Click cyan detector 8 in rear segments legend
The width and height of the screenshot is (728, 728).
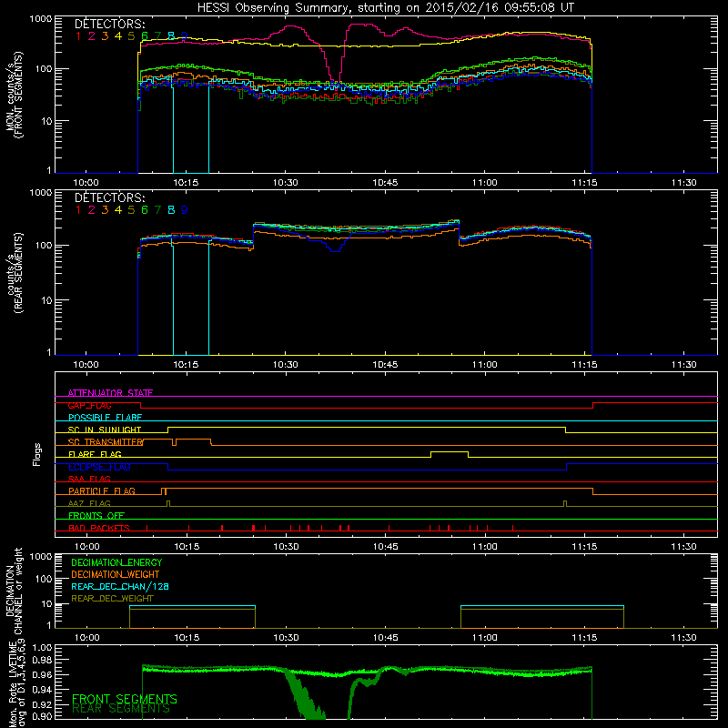click(171, 210)
